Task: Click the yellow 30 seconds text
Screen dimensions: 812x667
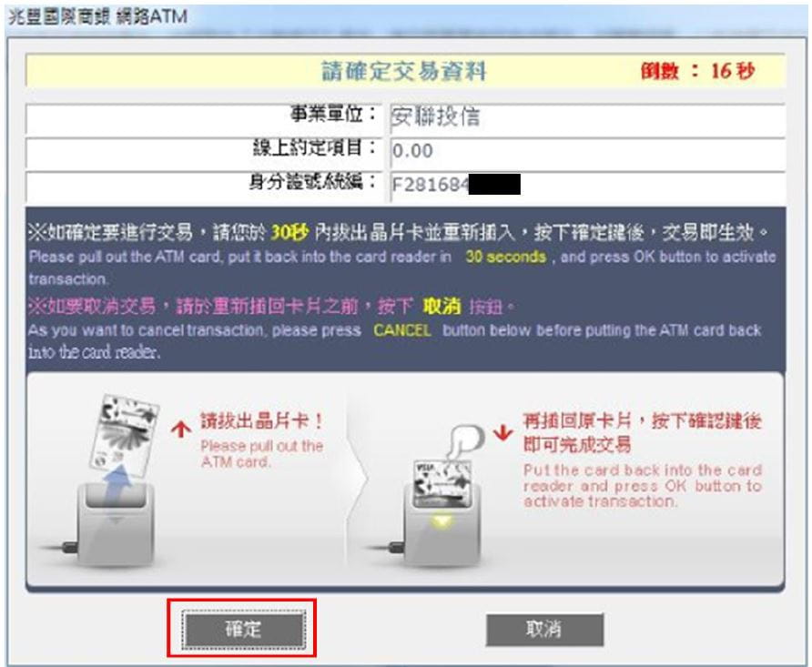Action: pos(505,257)
